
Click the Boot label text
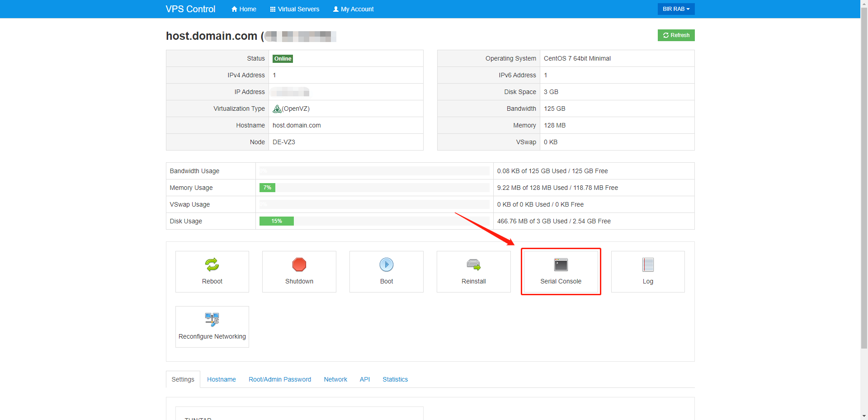(387, 281)
